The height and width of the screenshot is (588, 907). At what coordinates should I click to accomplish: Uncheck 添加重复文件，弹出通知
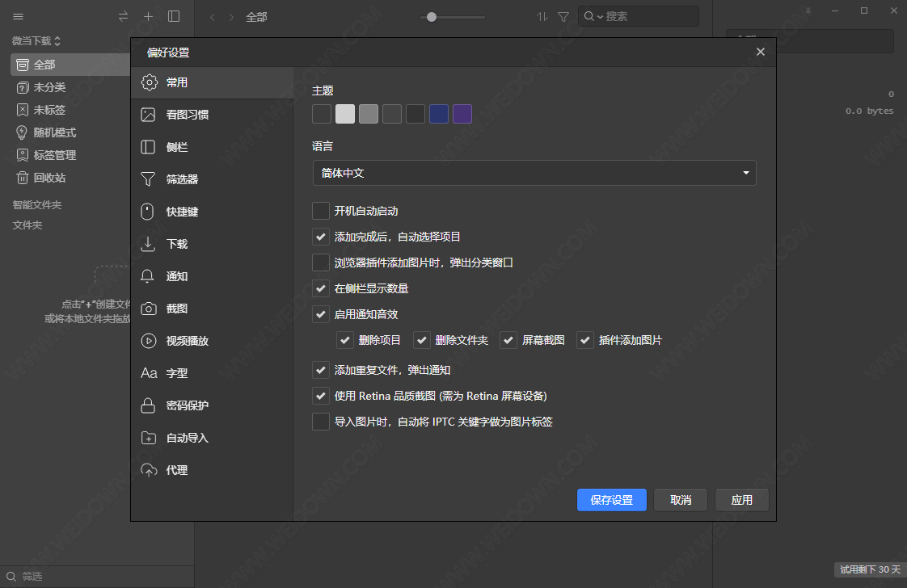tap(320, 370)
